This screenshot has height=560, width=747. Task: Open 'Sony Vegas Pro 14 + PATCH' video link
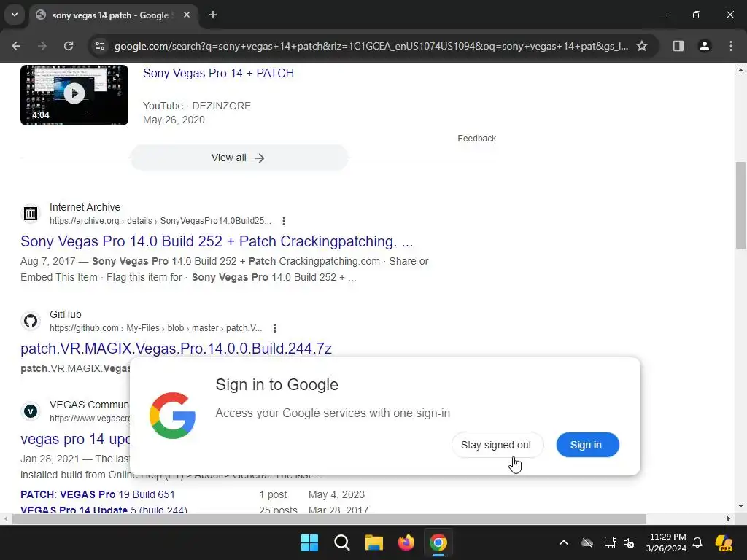218,74
